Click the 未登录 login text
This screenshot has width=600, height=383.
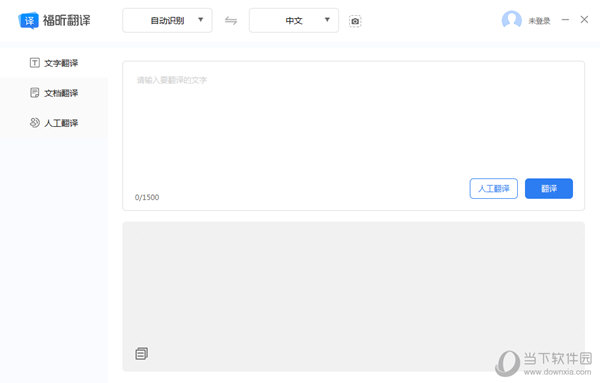pyautogui.click(x=539, y=21)
